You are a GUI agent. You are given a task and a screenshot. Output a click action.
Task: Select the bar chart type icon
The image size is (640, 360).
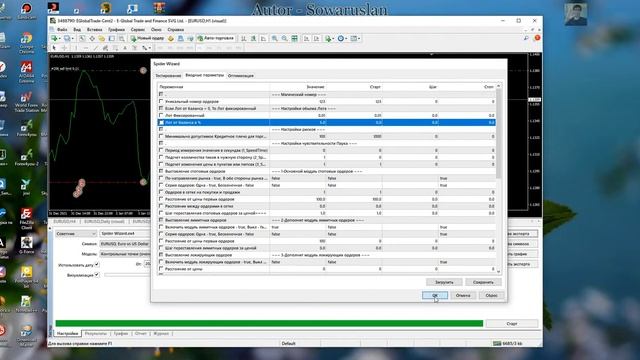coord(244,38)
